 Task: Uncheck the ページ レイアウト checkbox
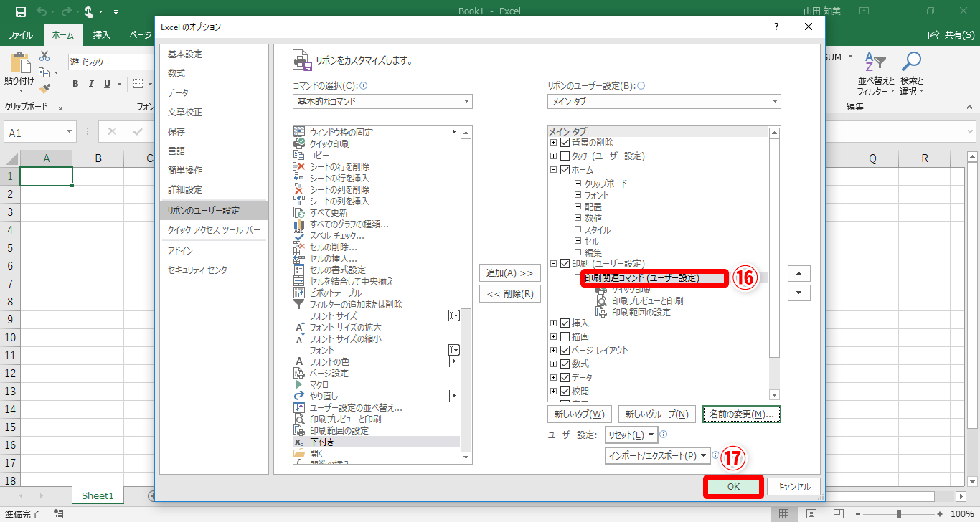(x=565, y=351)
